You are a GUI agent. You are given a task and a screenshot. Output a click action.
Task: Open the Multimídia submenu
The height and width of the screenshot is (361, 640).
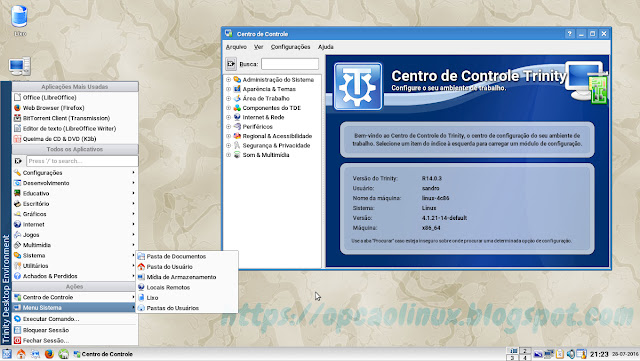coord(75,245)
